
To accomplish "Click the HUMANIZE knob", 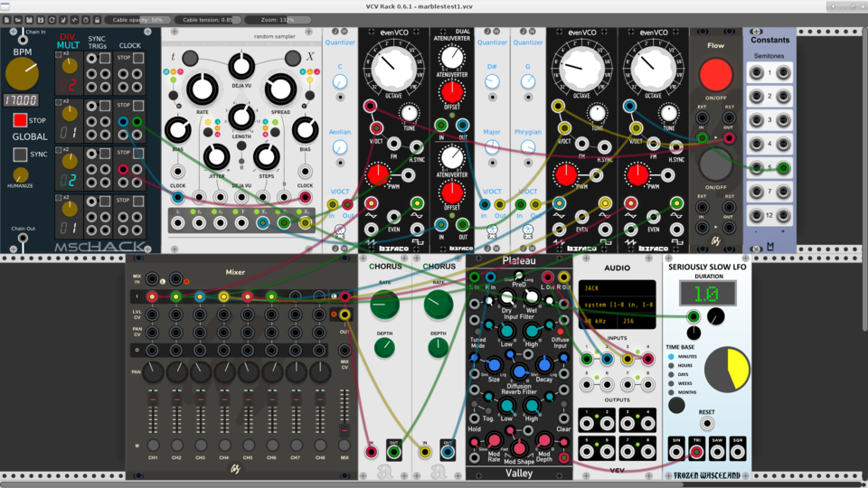I will tap(21, 174).
